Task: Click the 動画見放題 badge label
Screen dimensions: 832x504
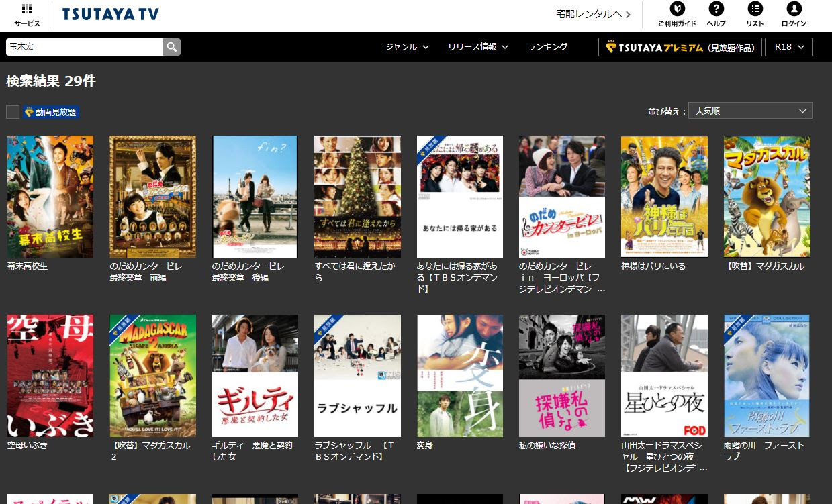Action: pyautogui.click(x=51, y=112)
